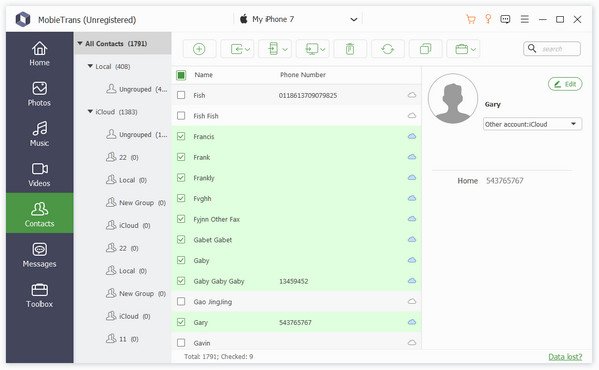Click the Add contact plus icon

(x=199, y=49)
